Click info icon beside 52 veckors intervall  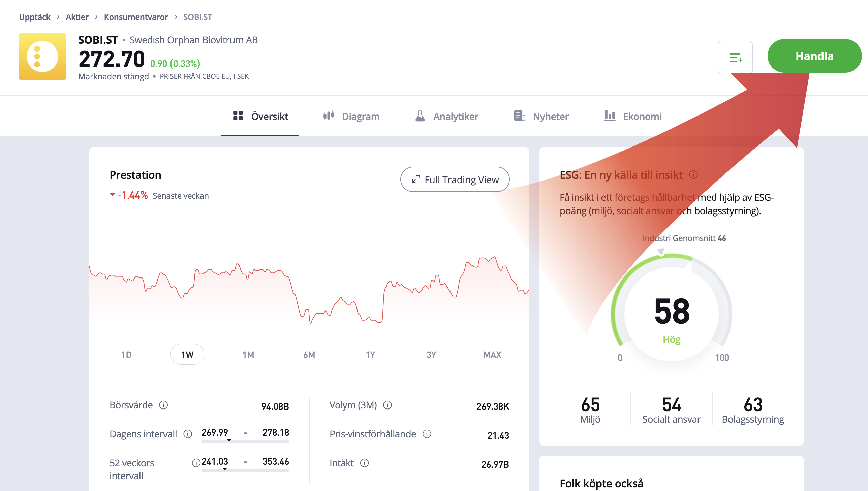tap(196, 463)
